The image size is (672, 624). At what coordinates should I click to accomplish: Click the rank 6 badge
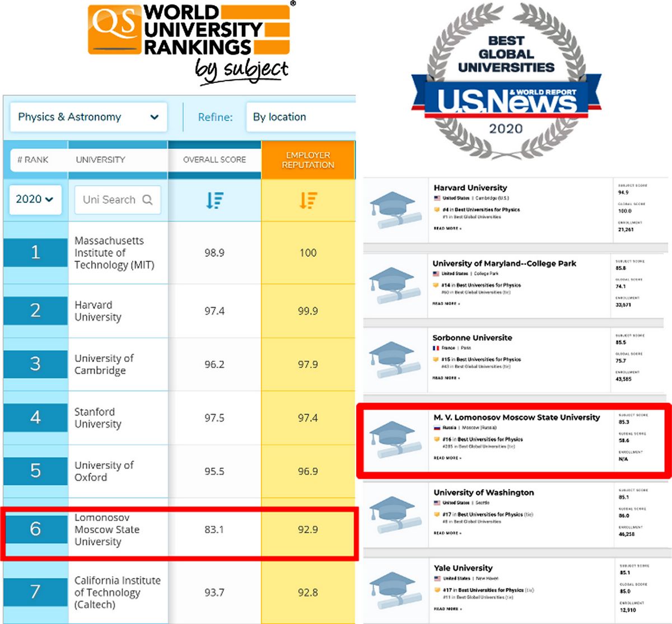(35, 528)
